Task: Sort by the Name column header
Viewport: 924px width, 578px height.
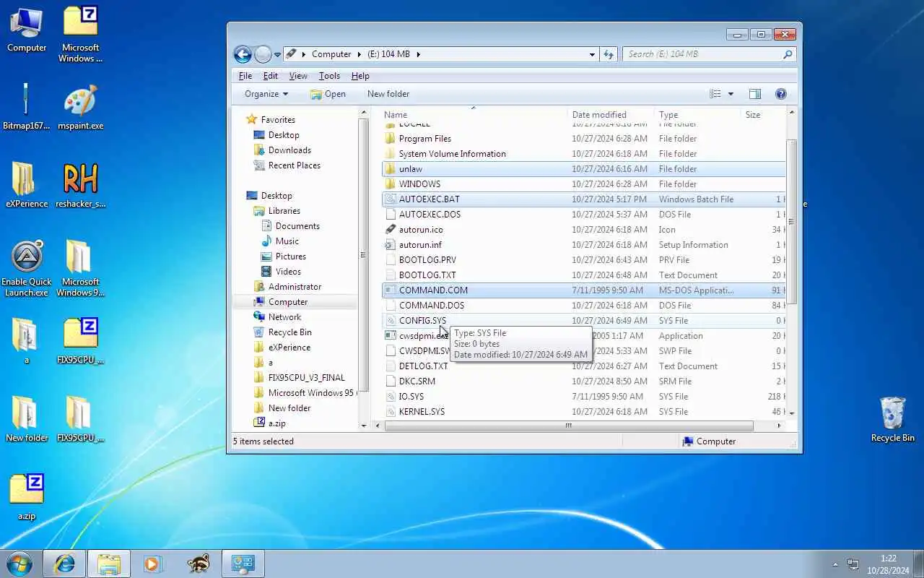Action: click(474, 115)
